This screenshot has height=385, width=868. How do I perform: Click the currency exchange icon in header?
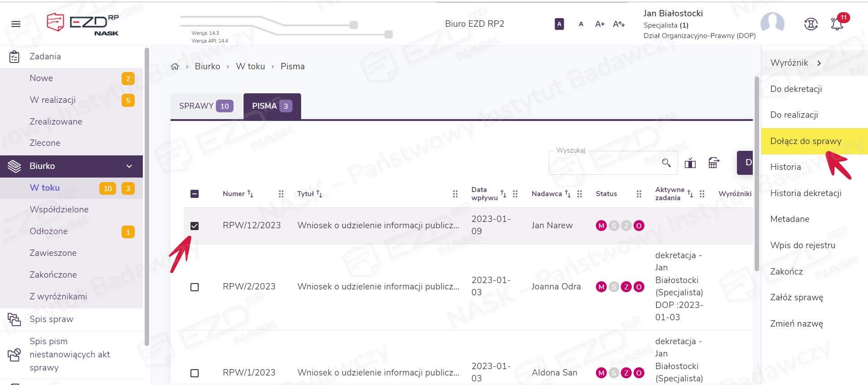click(811, 24)
